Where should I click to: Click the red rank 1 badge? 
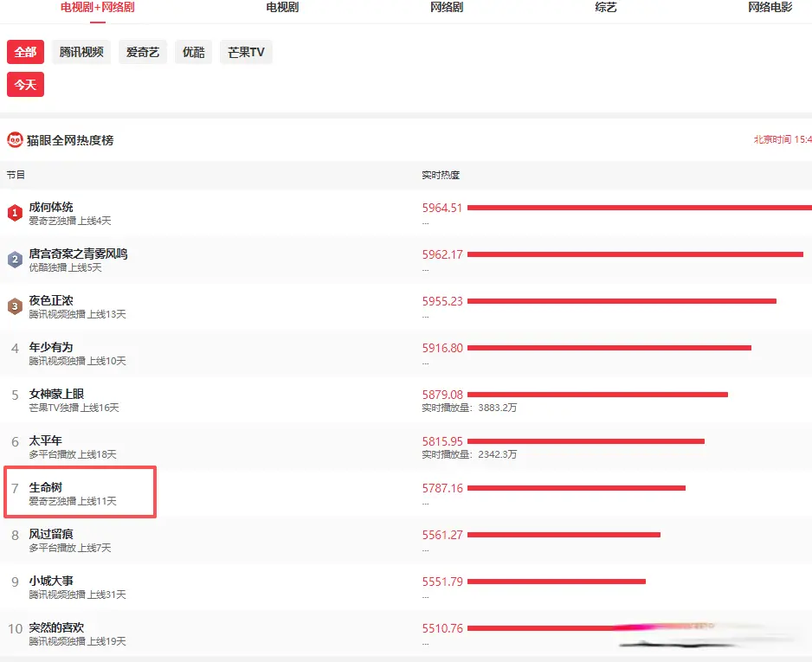coord(15,213)
